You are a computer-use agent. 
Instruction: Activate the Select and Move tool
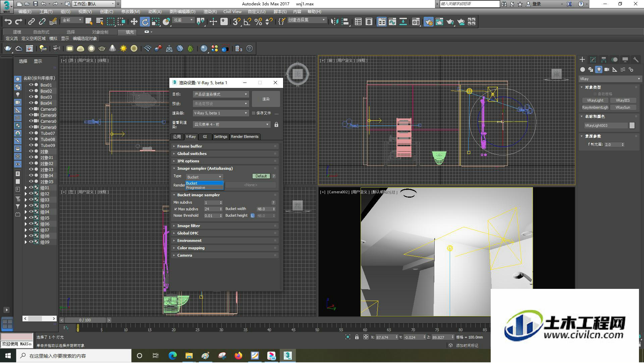tap(134, 22)
